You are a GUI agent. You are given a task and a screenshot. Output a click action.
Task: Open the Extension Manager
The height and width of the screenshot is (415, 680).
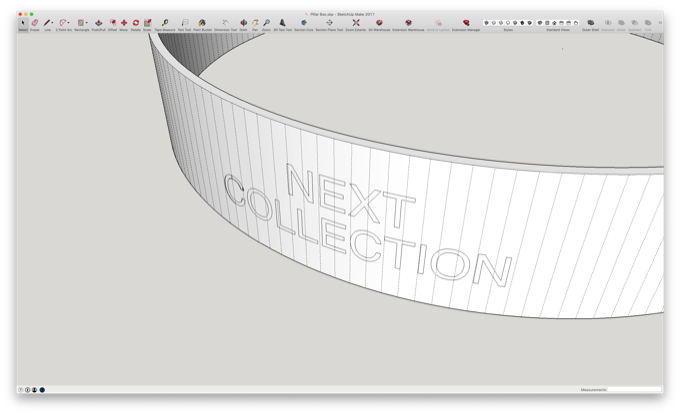[466, 23]
